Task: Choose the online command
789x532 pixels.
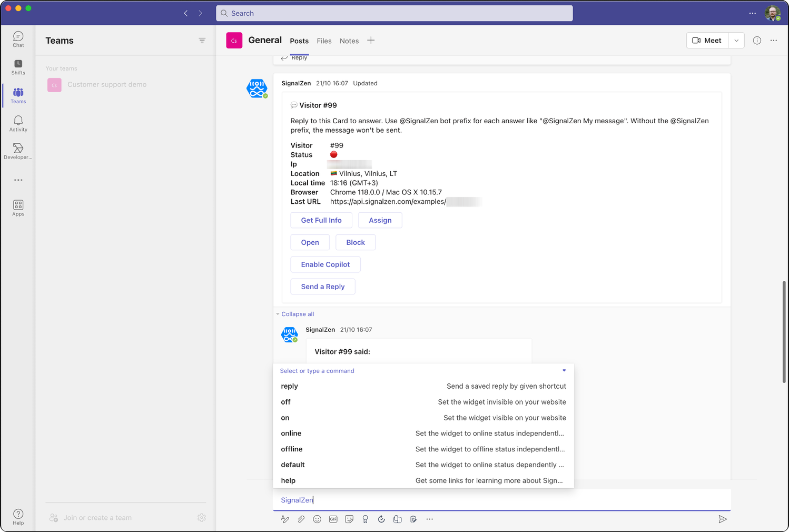Action: click(423, 433)
